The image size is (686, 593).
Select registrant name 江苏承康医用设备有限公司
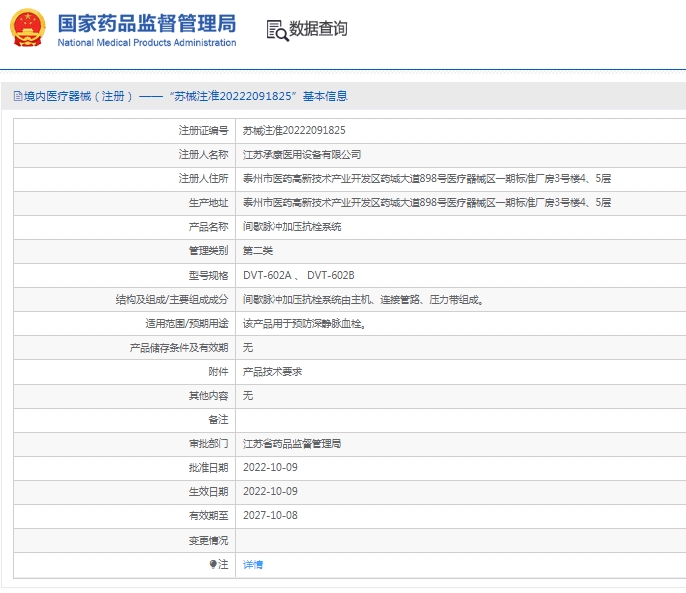point(302,154)
